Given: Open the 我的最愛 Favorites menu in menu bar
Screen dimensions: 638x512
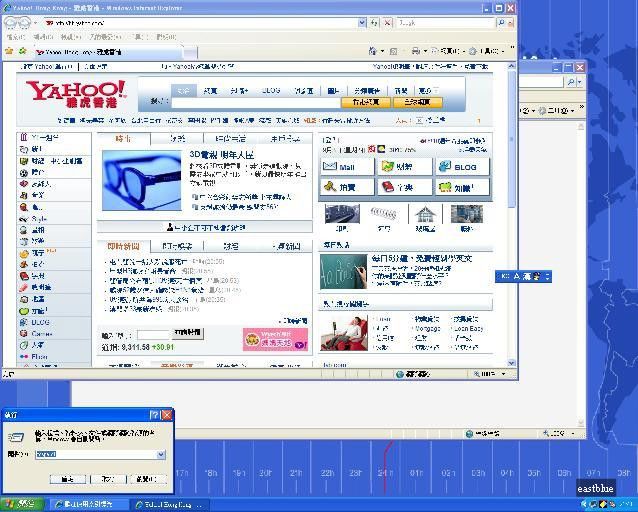Looking at the screenshot, I should tap(105, 37).
